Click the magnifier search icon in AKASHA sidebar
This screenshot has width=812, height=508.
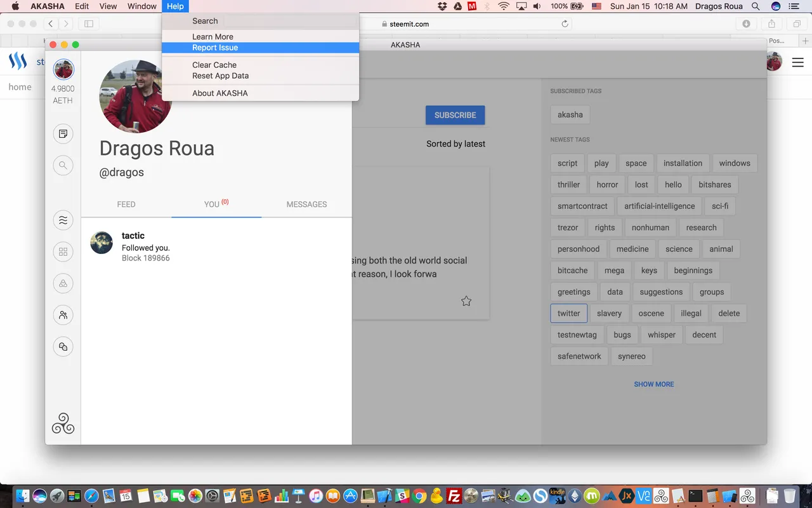(x=63, y=166)
